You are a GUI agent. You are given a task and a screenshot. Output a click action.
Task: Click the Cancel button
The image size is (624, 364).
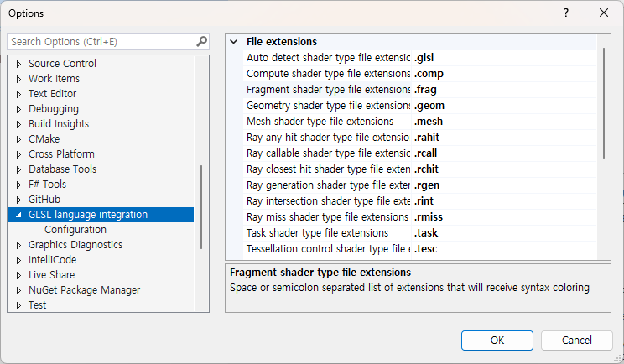577,341
